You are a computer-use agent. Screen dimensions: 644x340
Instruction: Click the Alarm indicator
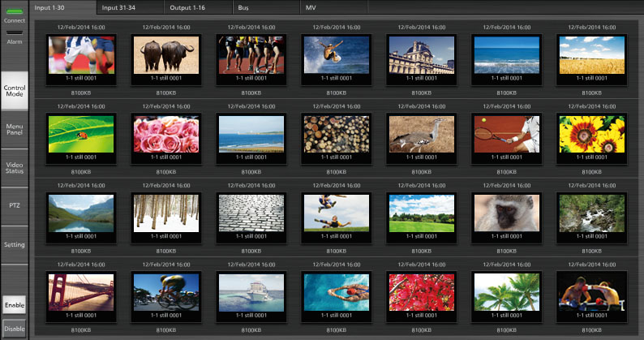tap(14, 33)
